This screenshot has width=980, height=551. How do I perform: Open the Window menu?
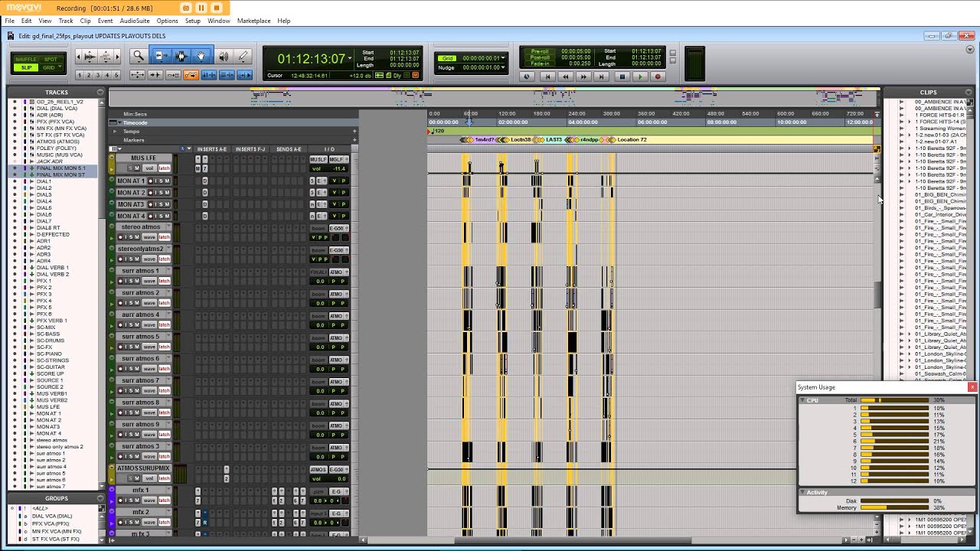tap(219, 21)
